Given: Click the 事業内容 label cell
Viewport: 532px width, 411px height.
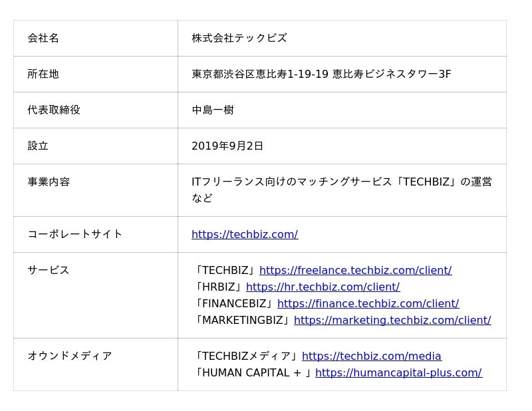Looking at the screenshot, I should point(96,190).
